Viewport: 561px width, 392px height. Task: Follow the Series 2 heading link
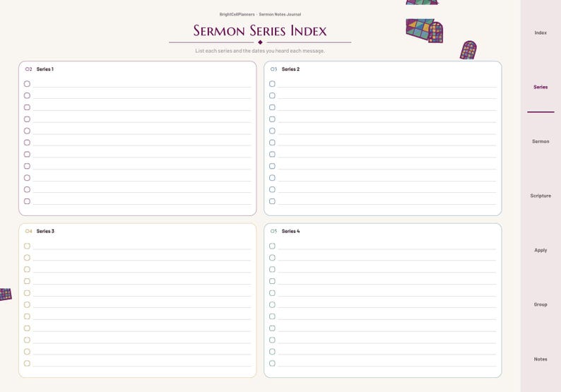(290, 69)
